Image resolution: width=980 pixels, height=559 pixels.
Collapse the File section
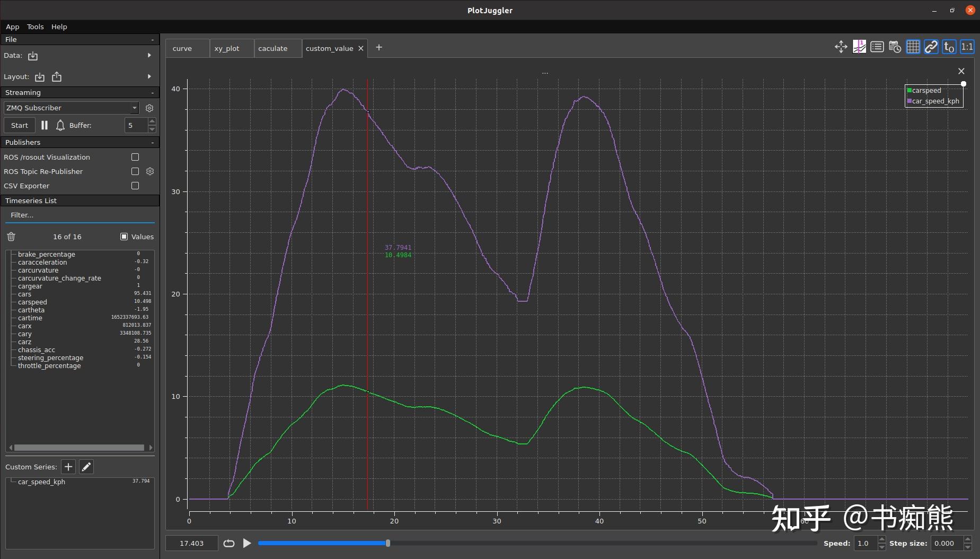click(x=153, y=40)
